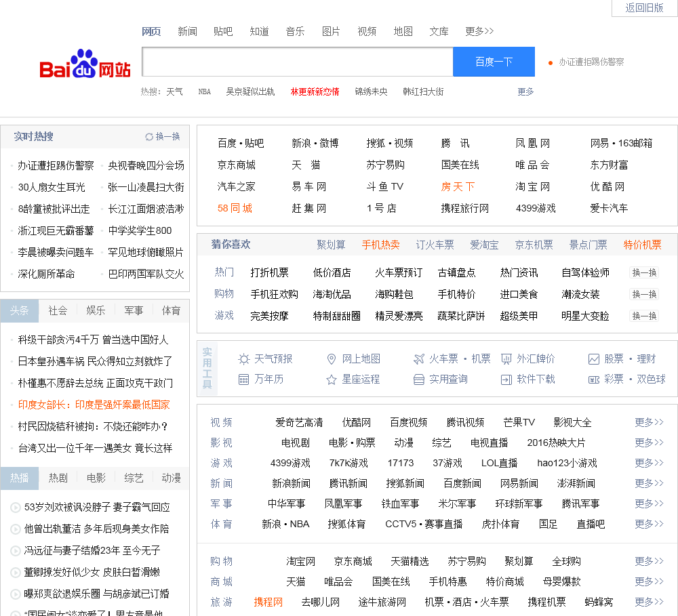Click 换一换 on the 游戏 recommendation row

coord(644,316)
